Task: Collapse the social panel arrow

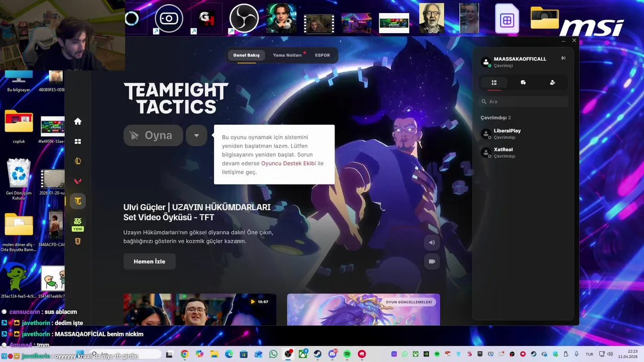Action: click(563, 58)
